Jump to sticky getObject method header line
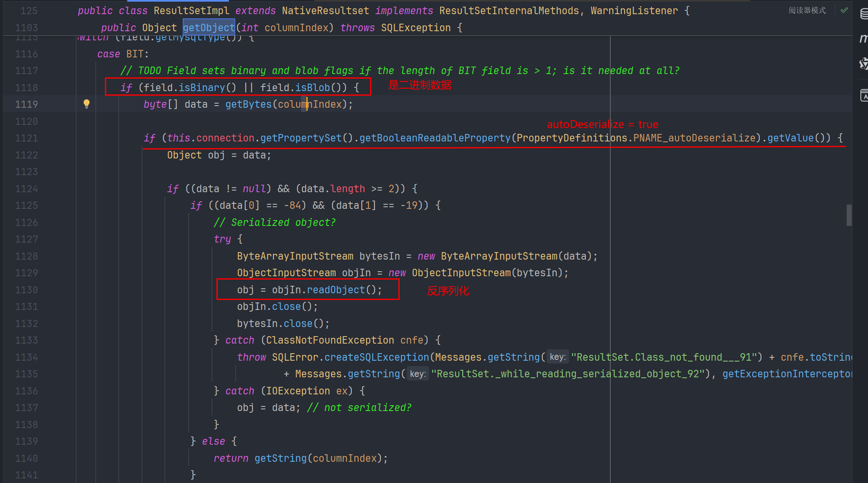 (x=209, y=28)
